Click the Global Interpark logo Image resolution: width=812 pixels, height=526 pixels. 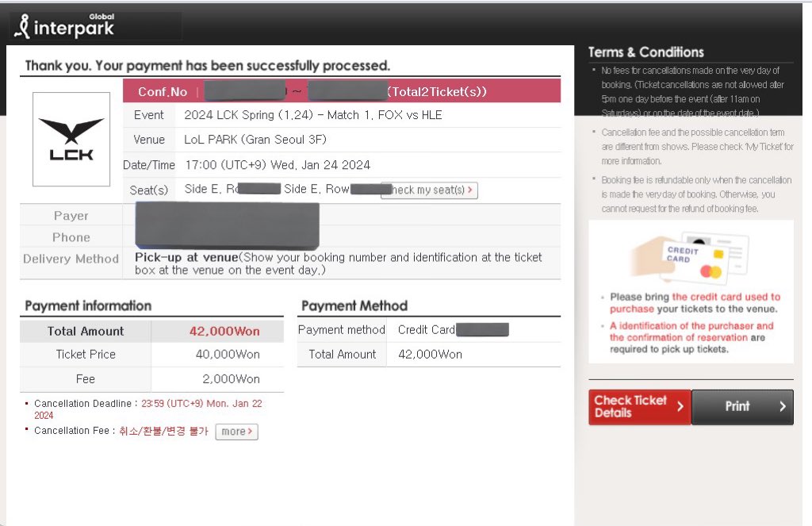[x=64, y=26]
